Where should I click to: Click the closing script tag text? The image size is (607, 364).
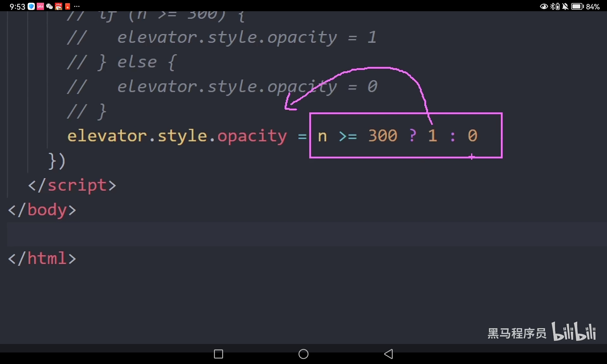tap(72, 185)
